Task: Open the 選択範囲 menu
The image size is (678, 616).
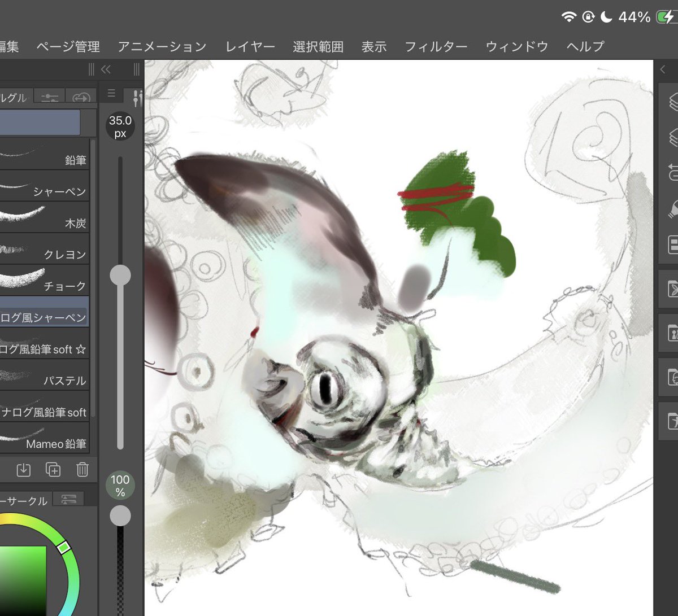Action: [x=318, y=46]
